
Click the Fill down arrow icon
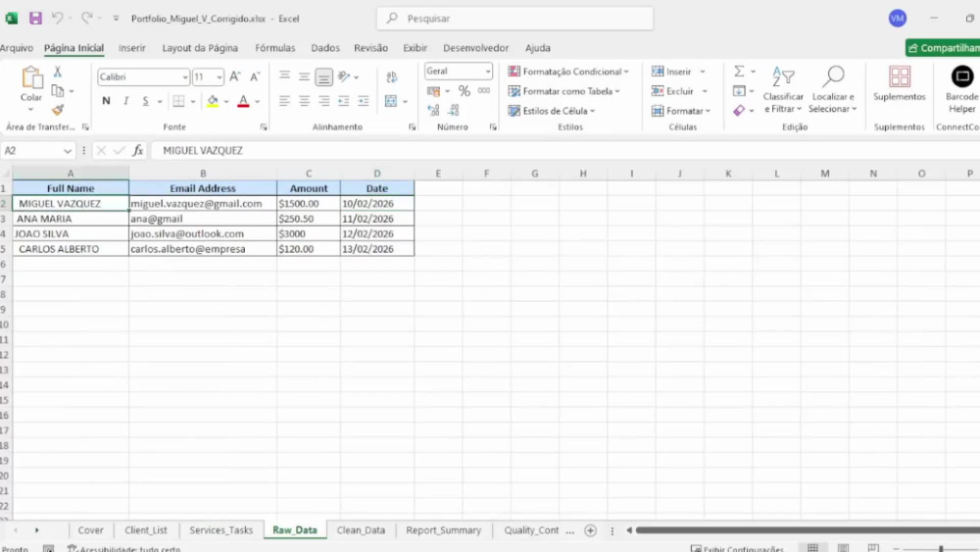pos(739,90)
